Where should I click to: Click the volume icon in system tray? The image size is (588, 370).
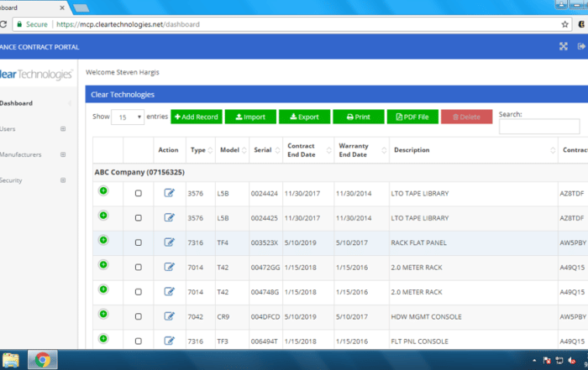572,360
